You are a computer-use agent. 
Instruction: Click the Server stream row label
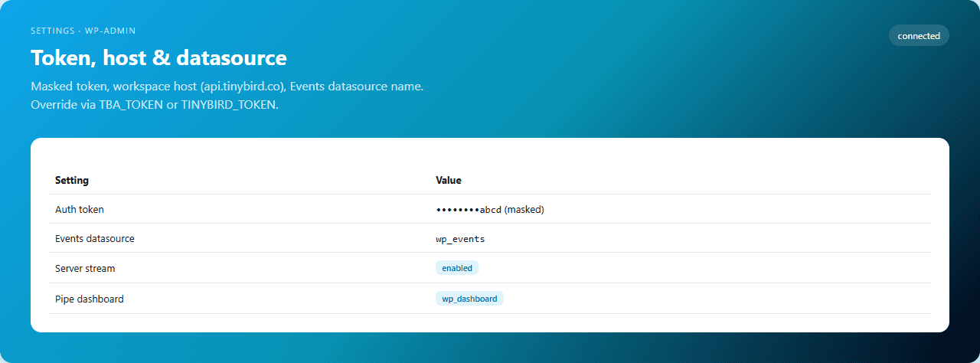click(85, 269)
